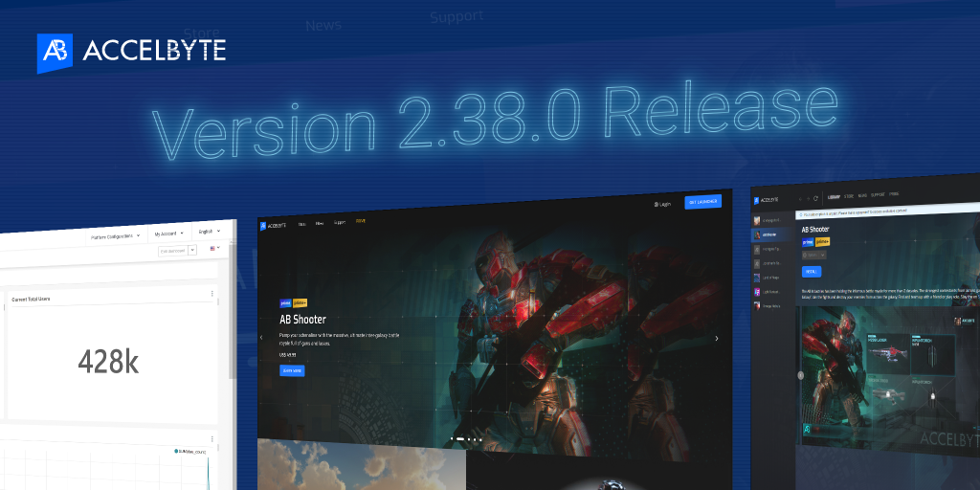Open Platform Configurations dropdown in admin dashboard
The width and height of the screenshot is (980, 490).
(x=116, y=236)
